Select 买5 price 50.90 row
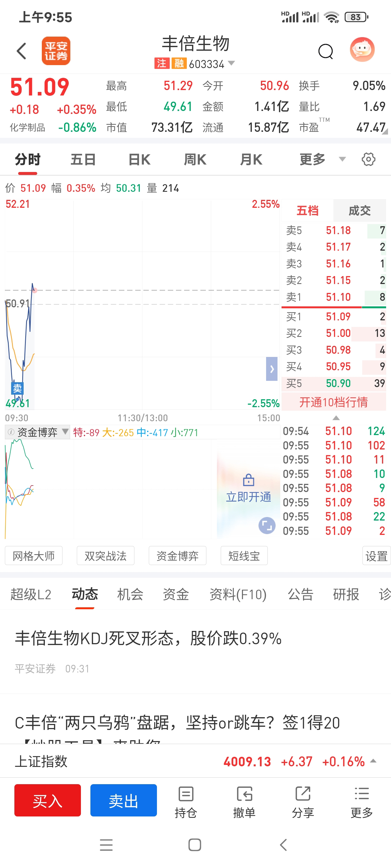The width and height of the screenshot is (391, 868). 334,383
